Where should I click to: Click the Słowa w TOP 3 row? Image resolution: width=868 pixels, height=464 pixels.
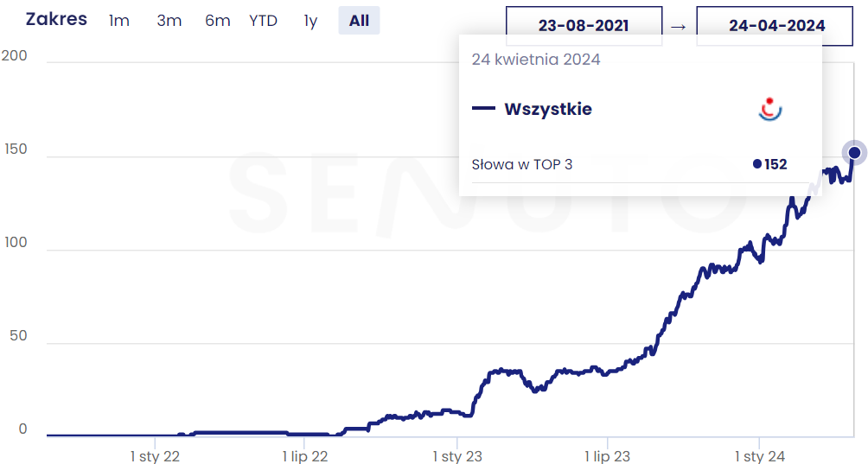(522, 164)
